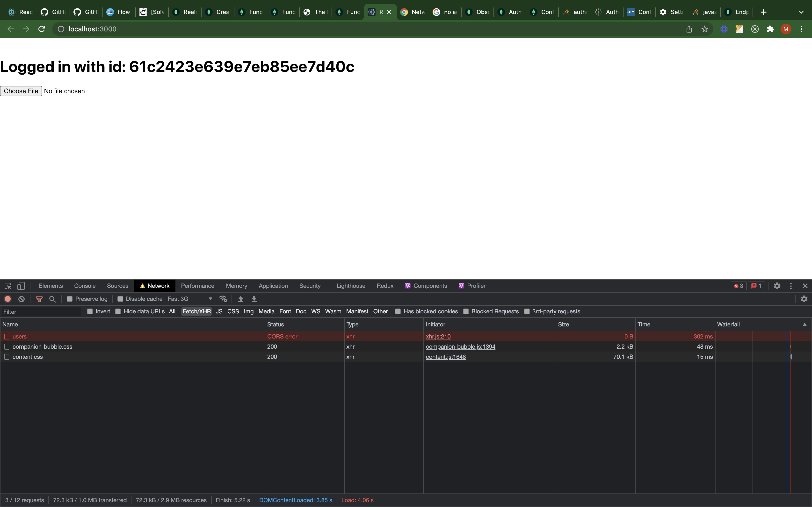The height and width of the screenshot is (507, 812).
Task: Open the xhr.js:210 initiator link
Action: (x=438, y=336)
